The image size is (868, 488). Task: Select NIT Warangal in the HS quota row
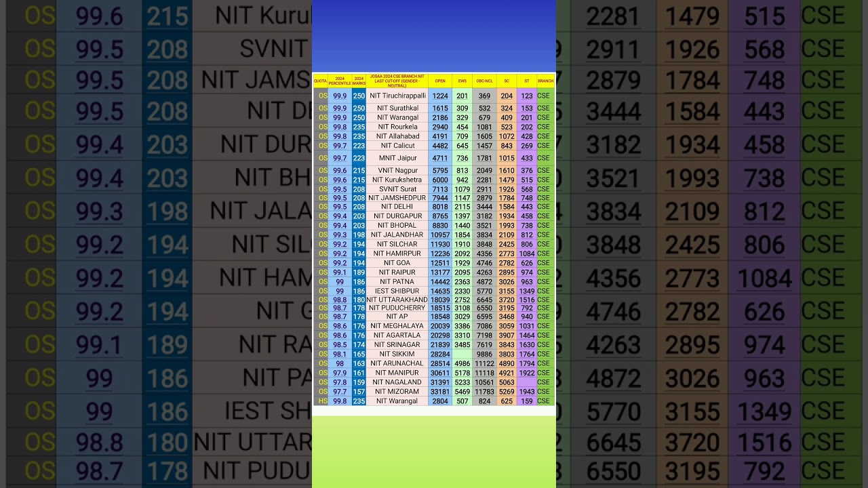tap(397, 401)
